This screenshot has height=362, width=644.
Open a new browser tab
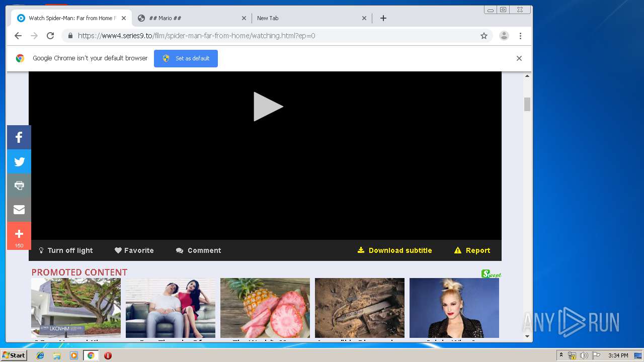pyautogui.click(x=383, y=18)
